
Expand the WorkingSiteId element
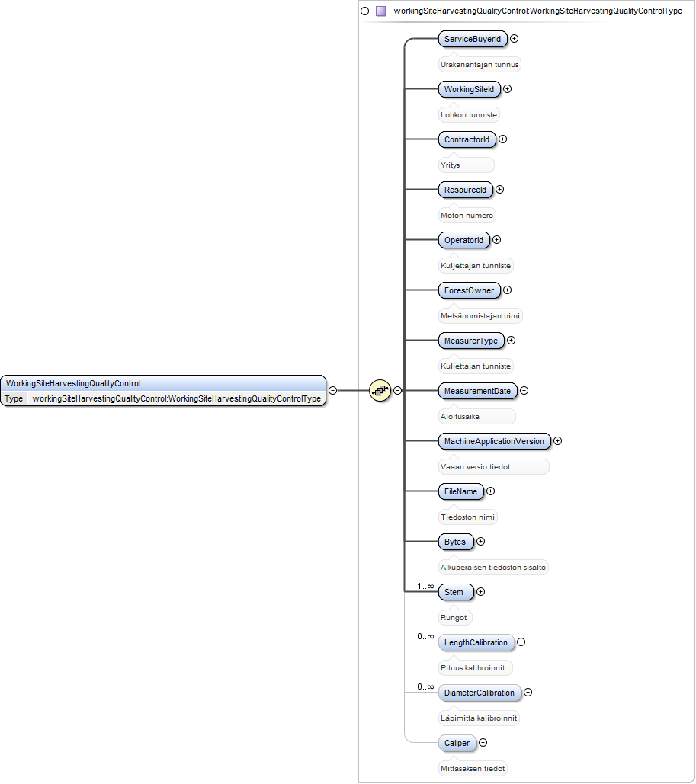pos(508,89)
